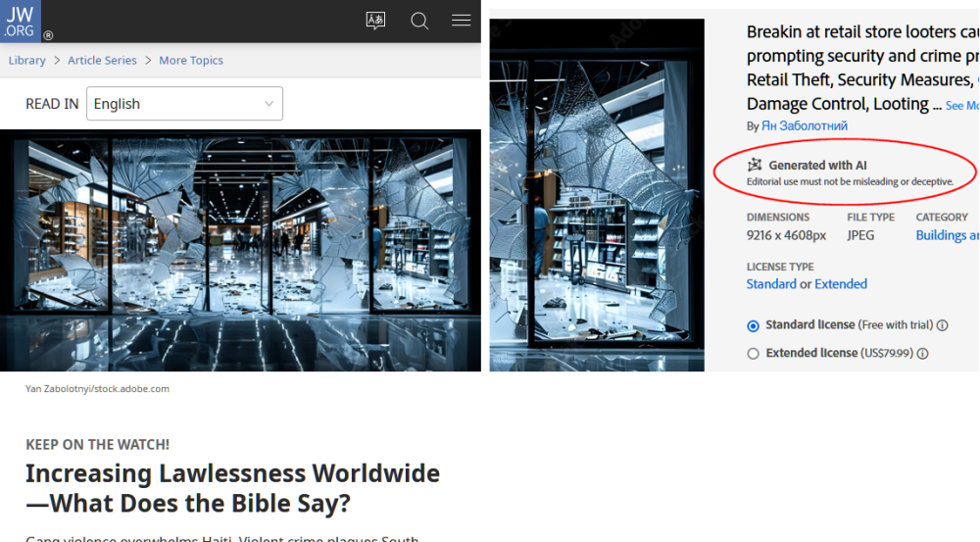Open the site language selector icon
The width and height of the screenshot is (980, 542).
375,21
